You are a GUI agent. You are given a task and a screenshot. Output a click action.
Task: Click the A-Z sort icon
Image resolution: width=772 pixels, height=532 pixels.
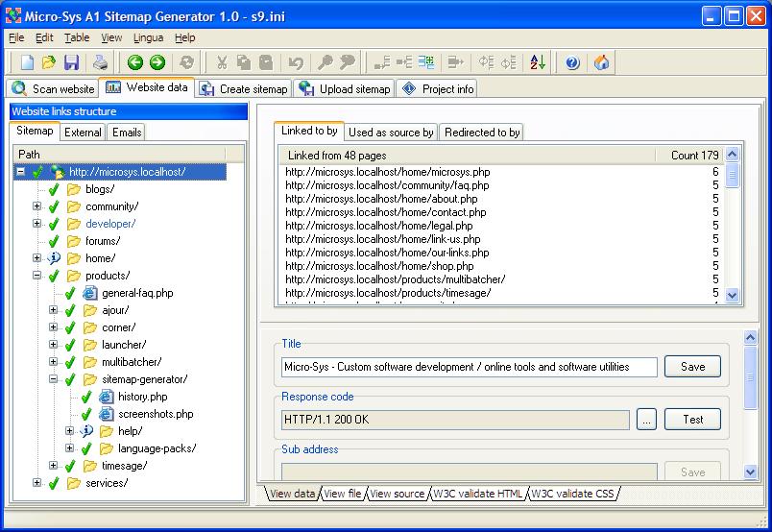click(538, 62)
